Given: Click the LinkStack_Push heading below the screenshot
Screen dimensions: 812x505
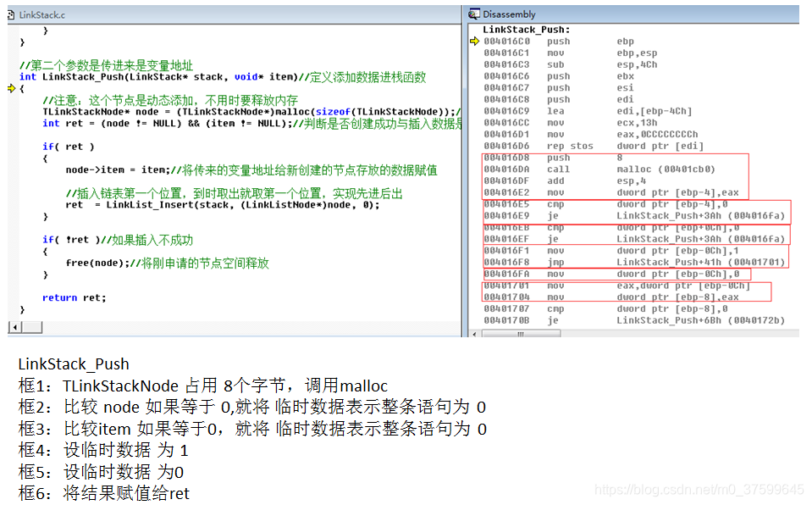Looking at the screenshot, I should pyautogui.click(x=74, y=364).
